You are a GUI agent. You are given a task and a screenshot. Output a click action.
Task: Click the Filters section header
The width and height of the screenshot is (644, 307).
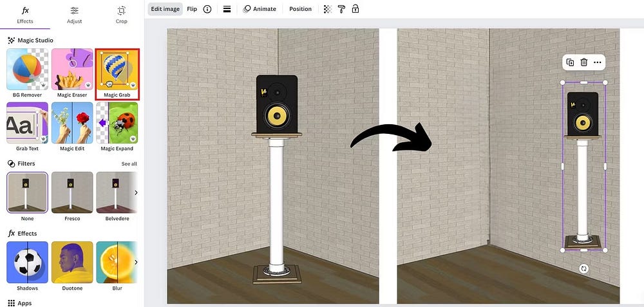click(x=21, y=163)
